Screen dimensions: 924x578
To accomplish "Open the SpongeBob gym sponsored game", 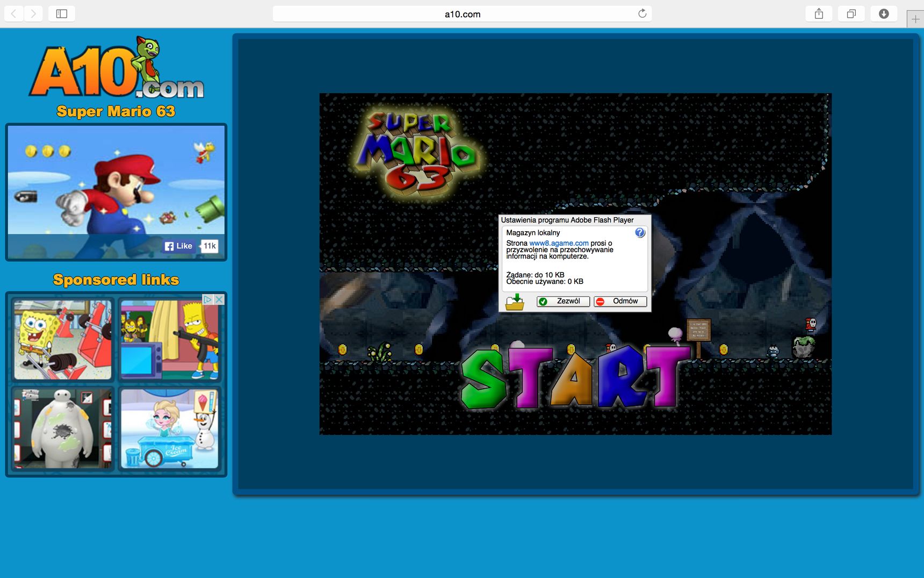I will pyautogui.click(x=62, y=340).
